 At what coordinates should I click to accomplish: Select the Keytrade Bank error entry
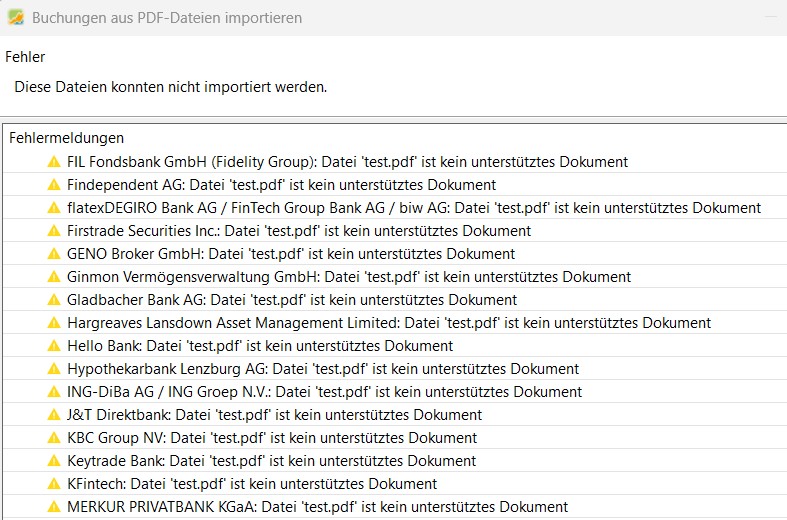pos(271,461)
